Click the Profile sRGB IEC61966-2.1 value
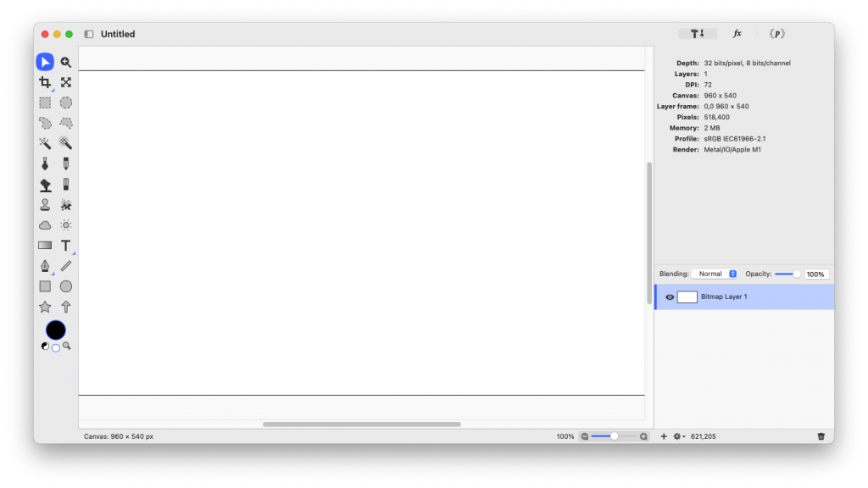Screen dimensions: 868x488 pyautogui.click(x=735, y=139)
